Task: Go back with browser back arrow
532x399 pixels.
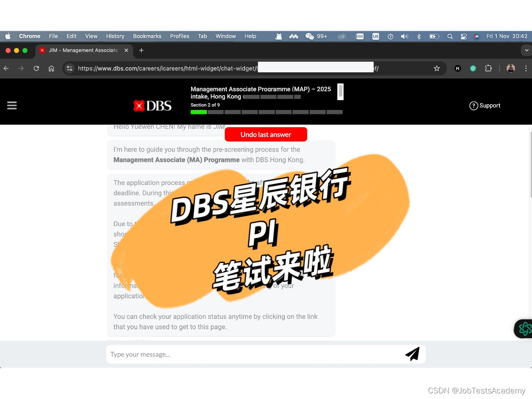Action: click(x=6, y=68)
